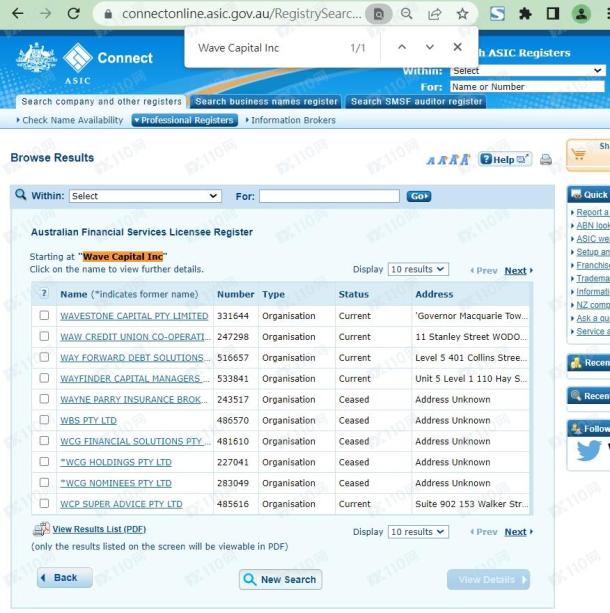Screen dimensions: 610x613
Task: Click the PDF document icon beside View Results List
Action: click(41, 529)
